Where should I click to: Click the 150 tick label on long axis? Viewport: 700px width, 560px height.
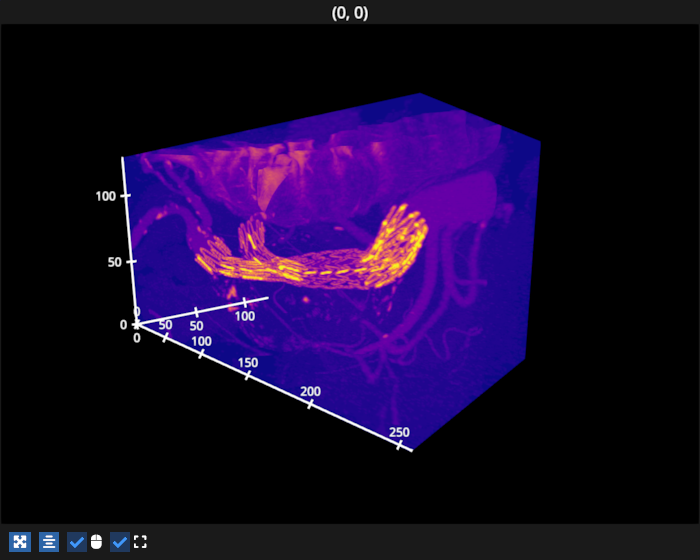[x=247, y=362]
